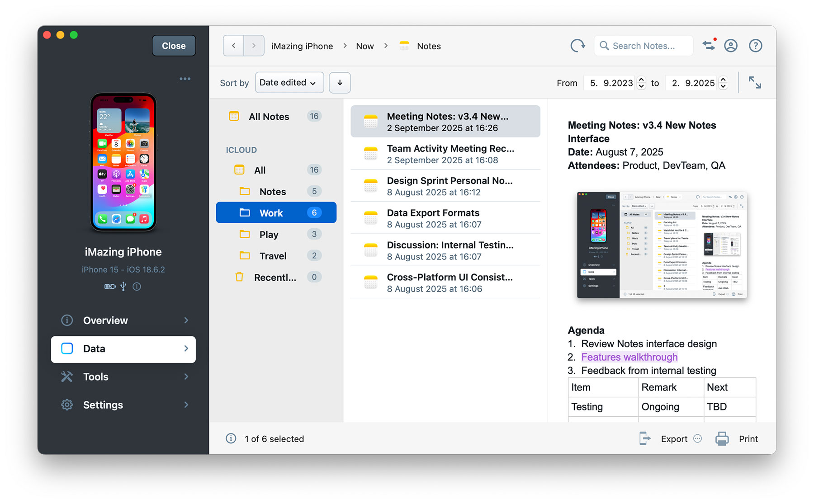
Task: Open the Date edited sort dropdown
Action: (289, 83)
